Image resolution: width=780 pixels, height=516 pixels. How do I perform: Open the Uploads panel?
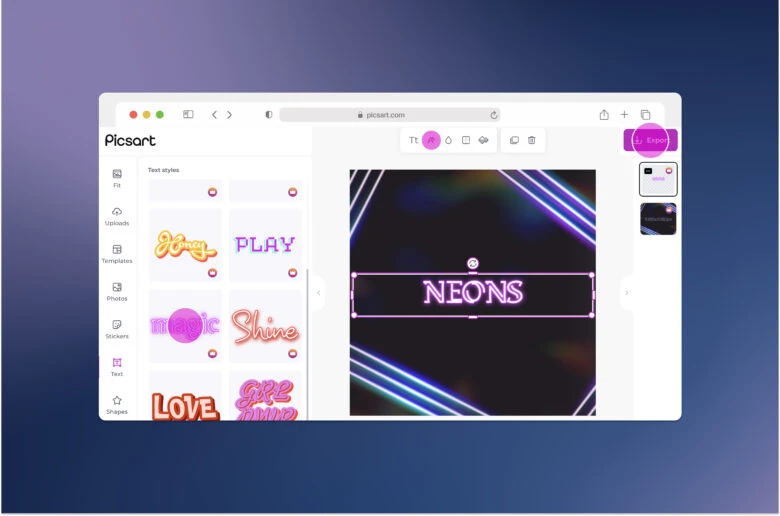click(x=117, y=216)
